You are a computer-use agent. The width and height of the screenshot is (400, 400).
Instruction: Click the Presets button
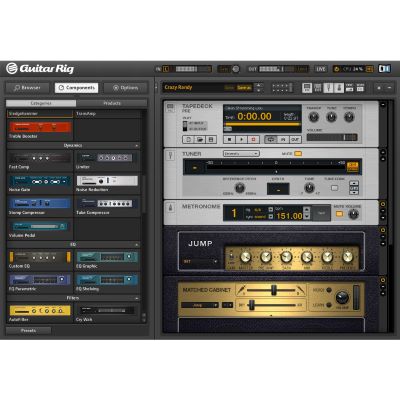29,330
